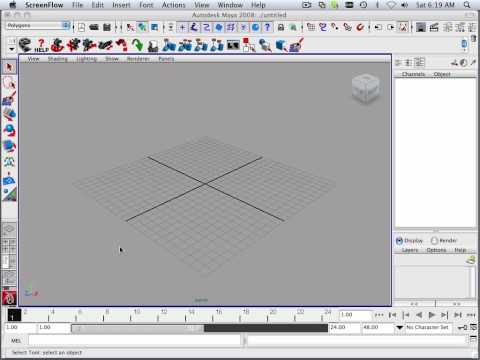Click the ViewCube in the viewport
The height and width of the screenshot is (360, 480).
pos(366,89)
